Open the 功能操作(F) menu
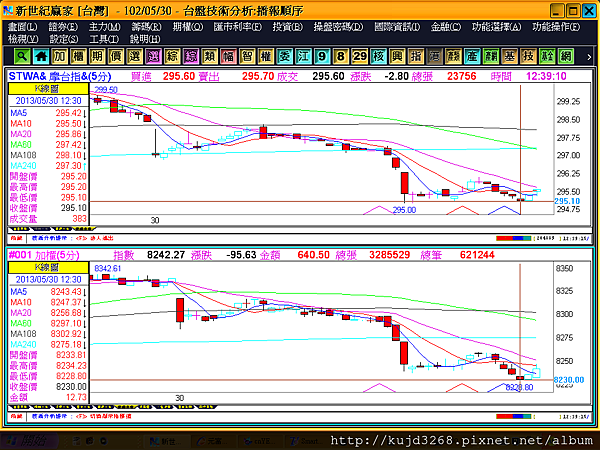Screen dimensions: 600x450 [x=556, y=27]
